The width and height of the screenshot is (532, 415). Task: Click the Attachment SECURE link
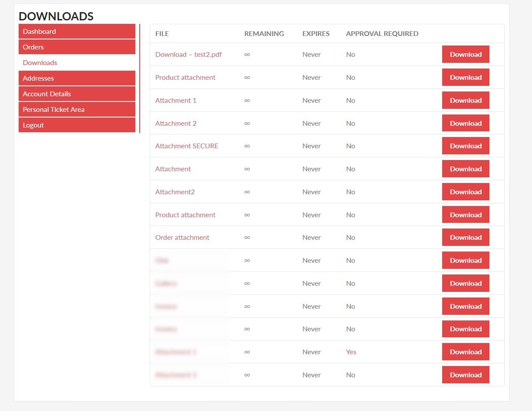pos(187,146)
